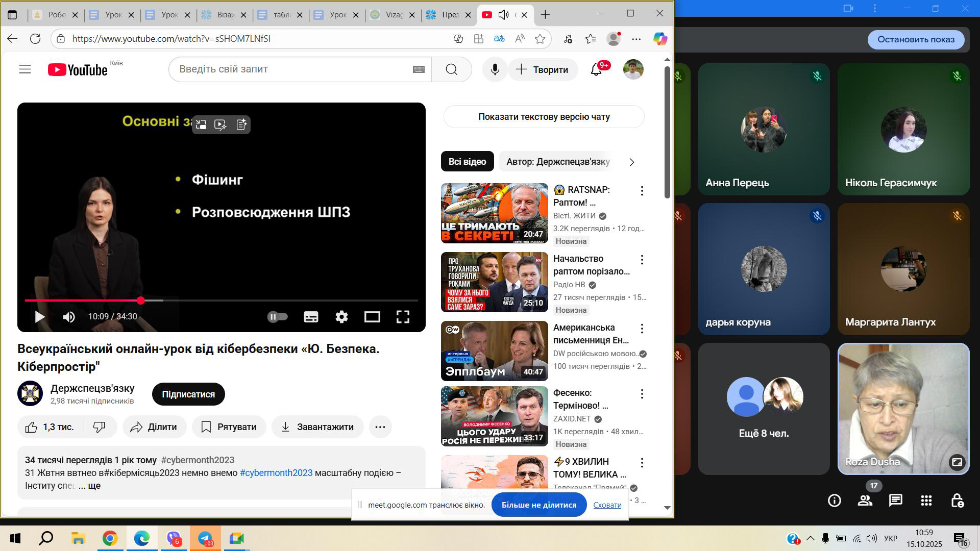Enter fullscreen video mode

tap(403, 317)
